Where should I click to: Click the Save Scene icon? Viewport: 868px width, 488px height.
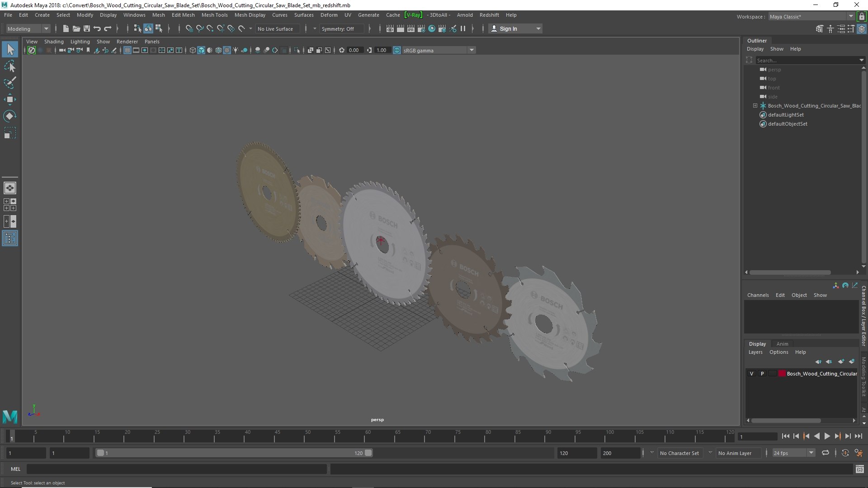86,28
